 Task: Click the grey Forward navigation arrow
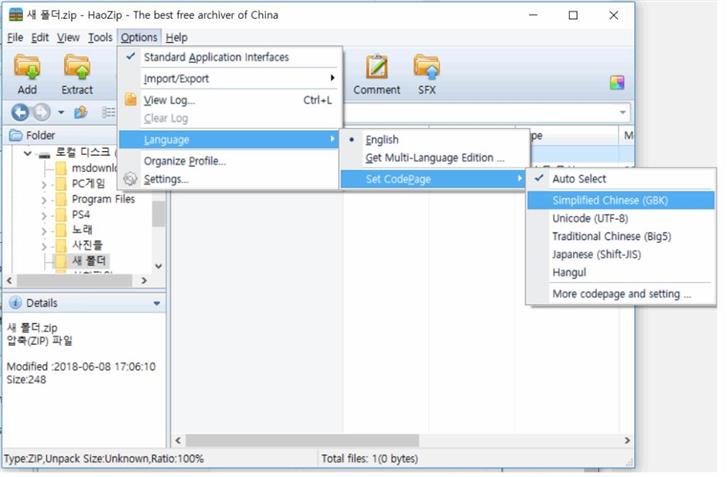click(42, 112)
